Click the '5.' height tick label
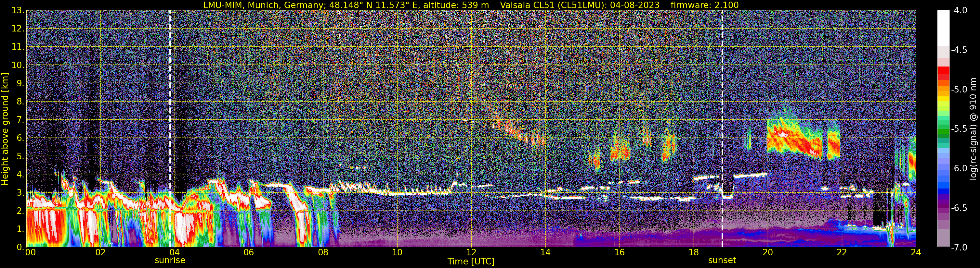The width and height of the screenshot is (980, 268). tap(20, 156)
